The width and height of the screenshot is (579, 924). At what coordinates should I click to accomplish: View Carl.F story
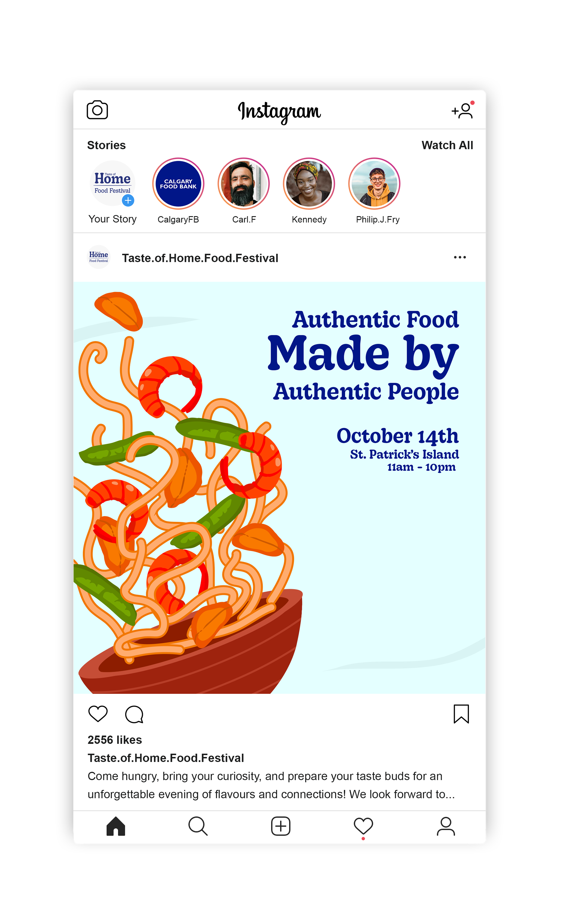[244, 183]
